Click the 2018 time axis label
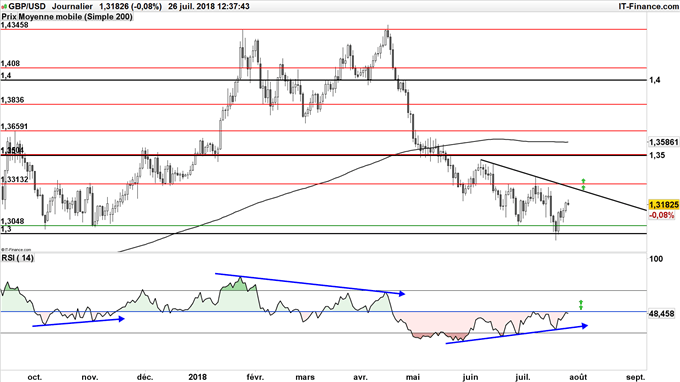Viewport: 680px width, 382px height. (198, 377)
